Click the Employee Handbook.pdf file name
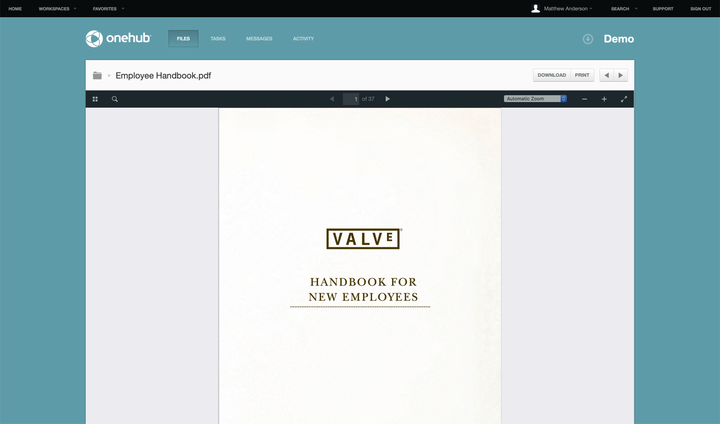The height and width of the screenshot is (424, 720). 163,75
